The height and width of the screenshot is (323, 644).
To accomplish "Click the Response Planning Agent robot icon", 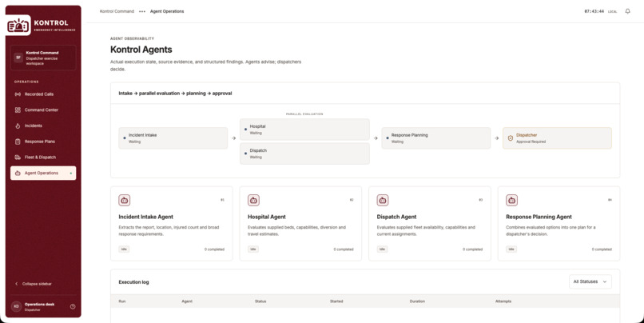I will tap(511, 200).
